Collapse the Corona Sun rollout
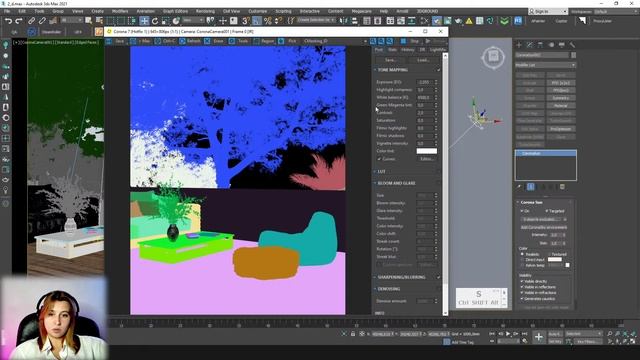The height and width of the screenshot is (360, 640). (x=518, y=202)
